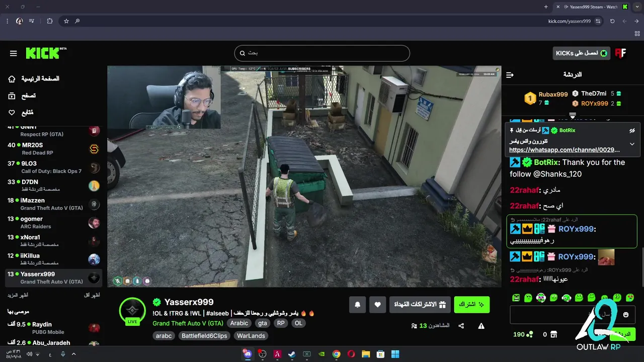644x362 pixels.
Task: Click the green Subscribe button
Action: coord(471,305)
